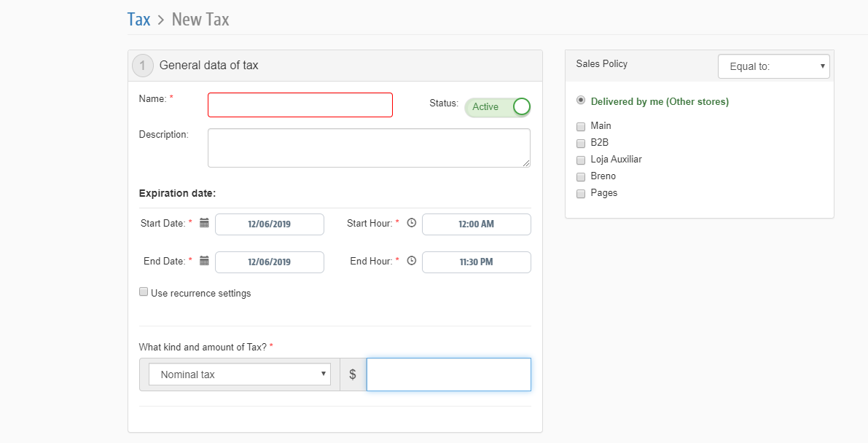Screen dimensions: 868x443
Task: Click the Start Date calendar icon
Action: [204, 223]
